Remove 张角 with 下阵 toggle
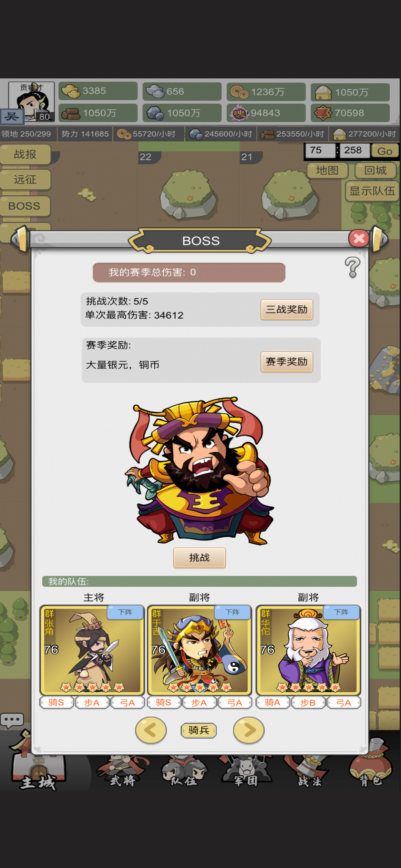The width and height of the screenshot is (401, 868). [x=125, y=612]
